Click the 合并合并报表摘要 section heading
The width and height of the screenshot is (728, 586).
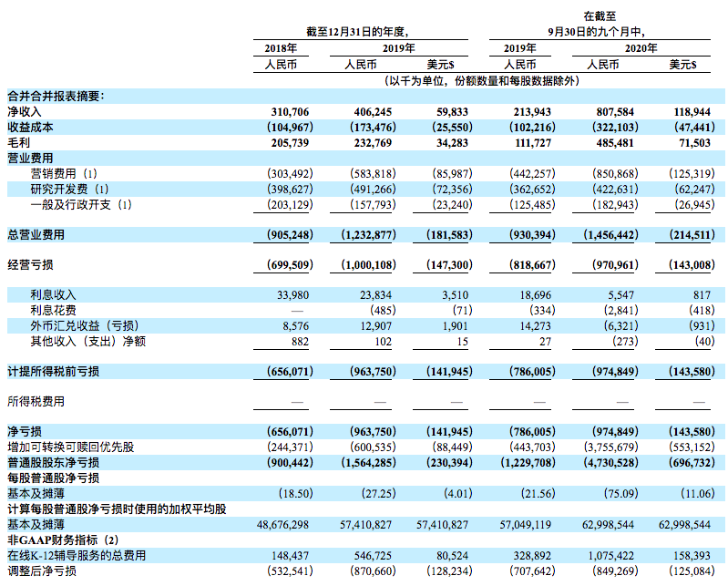(x=56, y=95)
